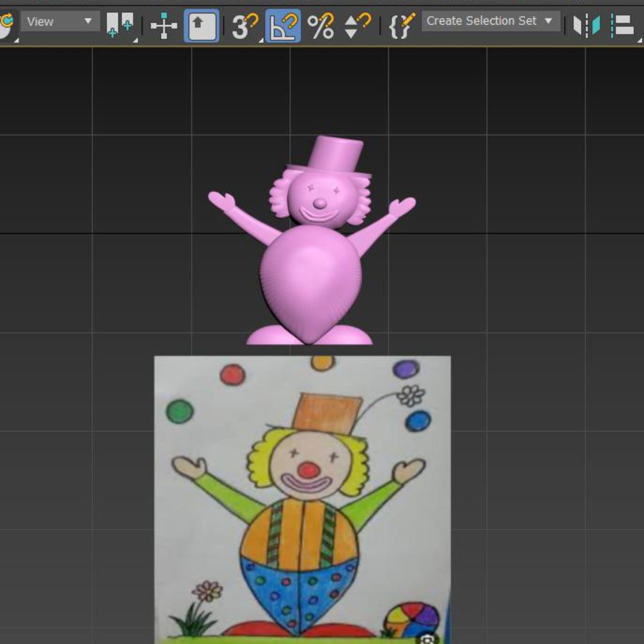Screen dimensions: 644x644
Task: Disable the Angle Snap toggle
Action: pos(283,26)
